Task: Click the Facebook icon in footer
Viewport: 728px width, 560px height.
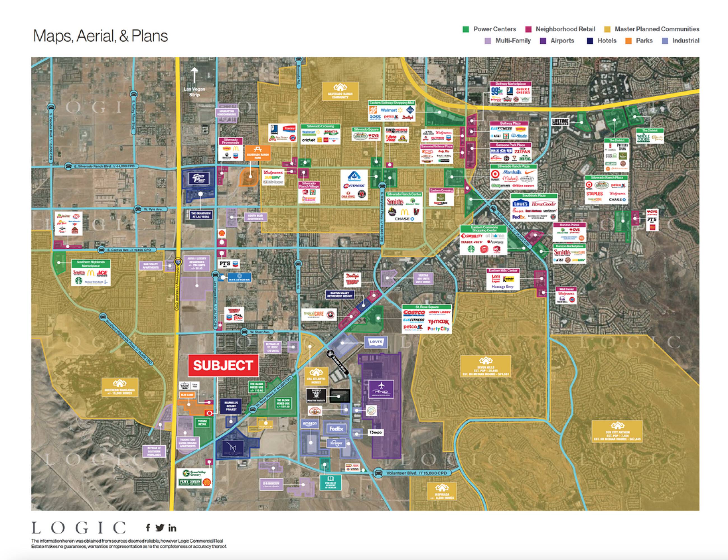Action: [x=148, y=528]
